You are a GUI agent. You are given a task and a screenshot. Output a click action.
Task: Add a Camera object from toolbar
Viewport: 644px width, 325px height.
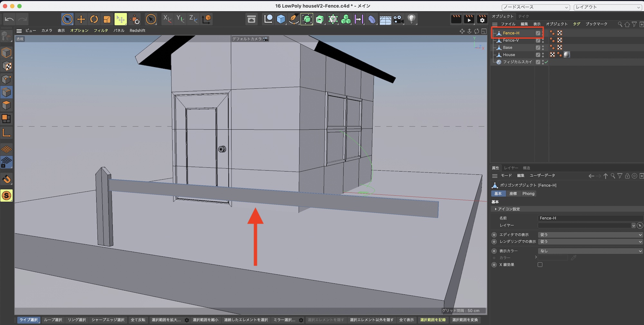pos(398,19)
